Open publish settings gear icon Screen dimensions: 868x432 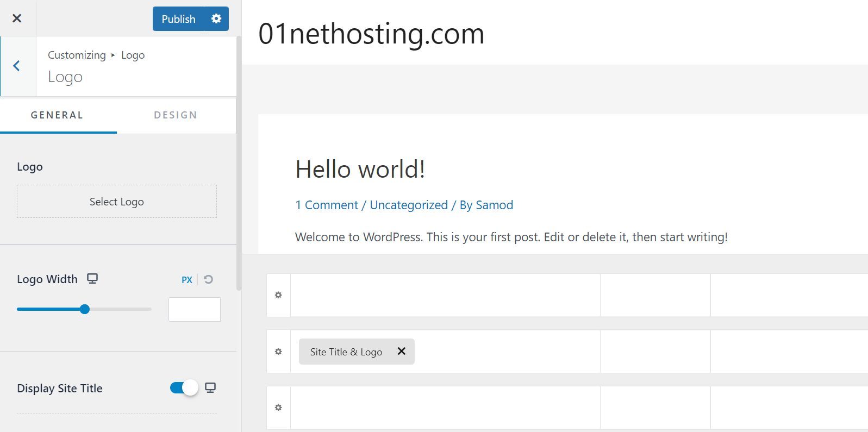[216, 18]
